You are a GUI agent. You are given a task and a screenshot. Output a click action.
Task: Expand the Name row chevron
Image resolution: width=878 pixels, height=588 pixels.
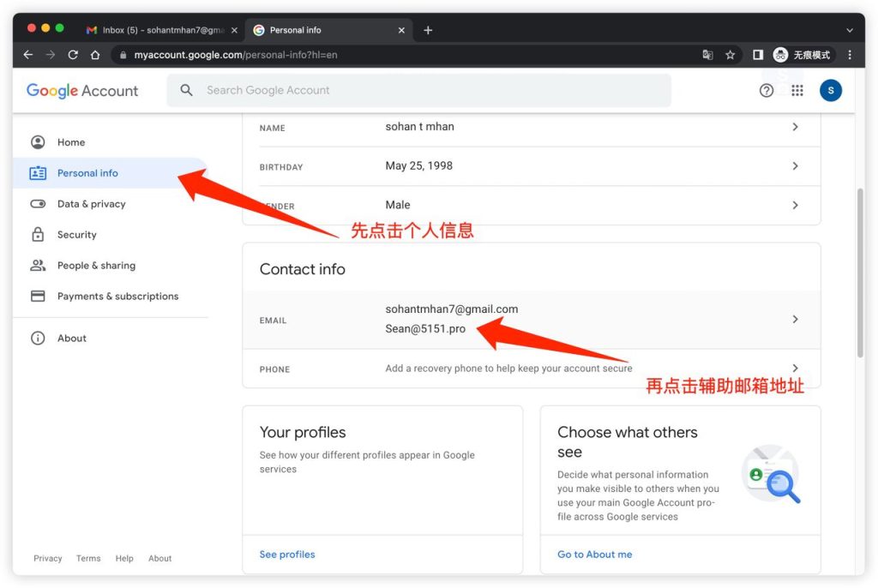point(795,127)
